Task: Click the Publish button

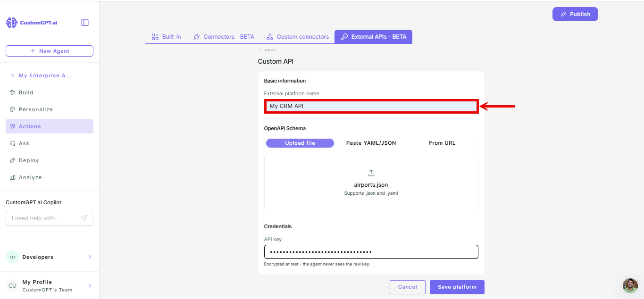Action: (x=575, y=14)
